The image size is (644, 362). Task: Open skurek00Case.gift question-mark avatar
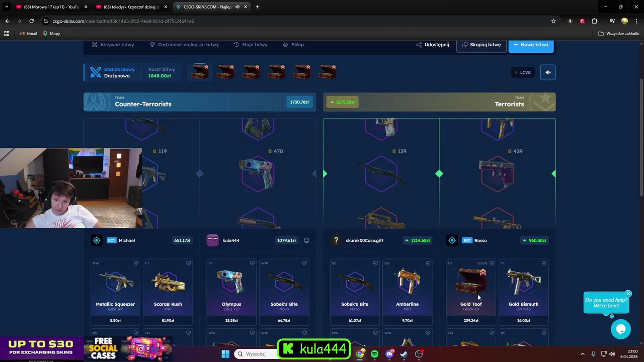(336, 240)
